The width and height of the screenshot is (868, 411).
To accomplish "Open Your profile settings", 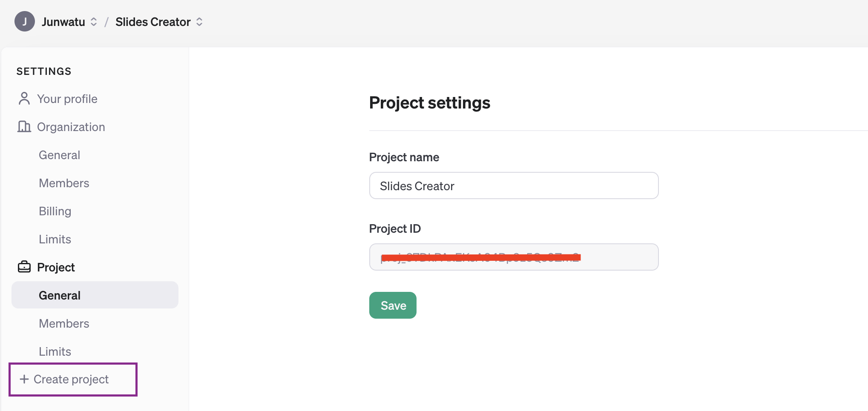I will (x=67, y=99).
